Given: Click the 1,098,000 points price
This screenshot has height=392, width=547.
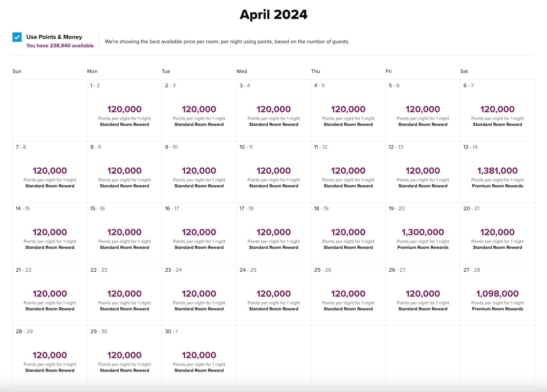Looking at the screenshot, I should 497,294.
